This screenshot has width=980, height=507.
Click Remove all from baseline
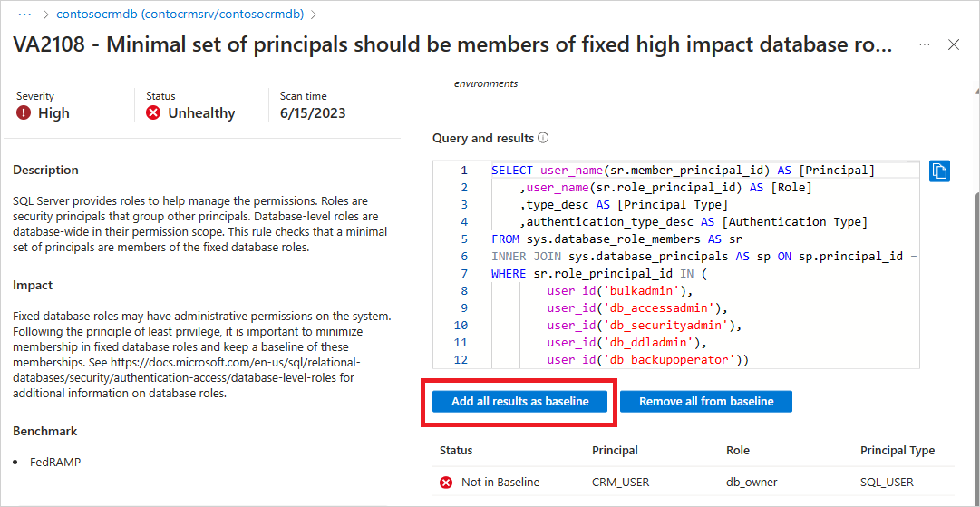click(x=706, y=402)
